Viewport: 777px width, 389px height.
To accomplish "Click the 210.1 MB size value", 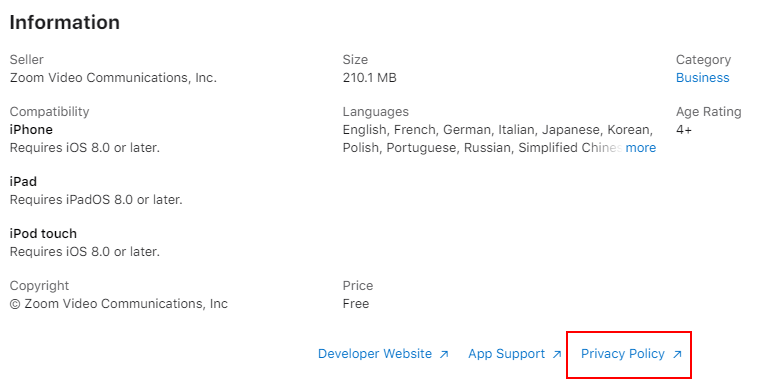I will point(369,78).
